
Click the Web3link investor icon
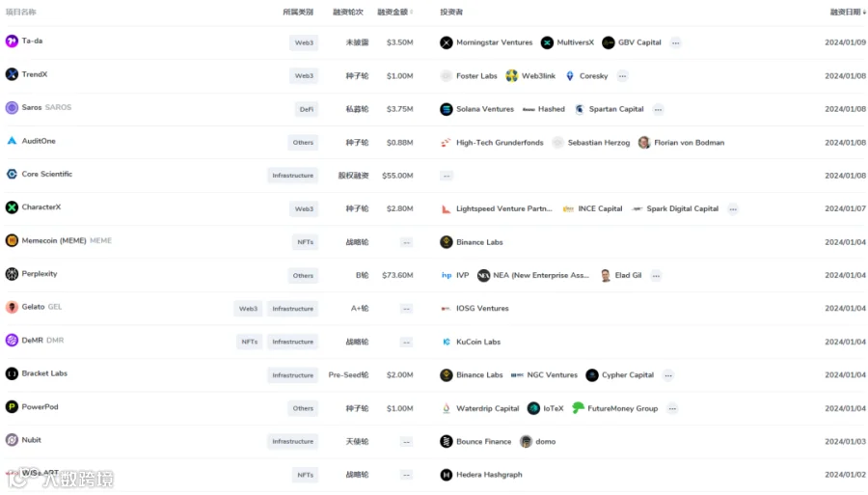tap(512, 76)
